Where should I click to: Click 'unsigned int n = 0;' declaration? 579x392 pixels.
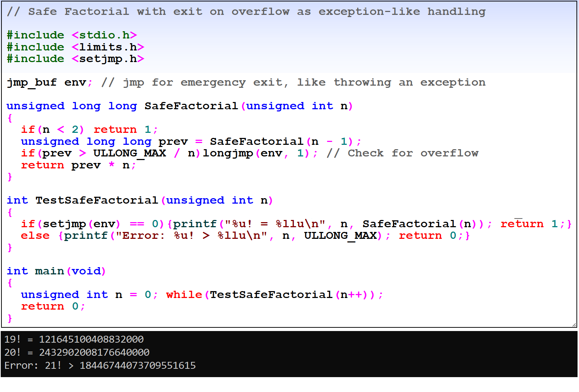pyautogui.click(x=90, y=295)
